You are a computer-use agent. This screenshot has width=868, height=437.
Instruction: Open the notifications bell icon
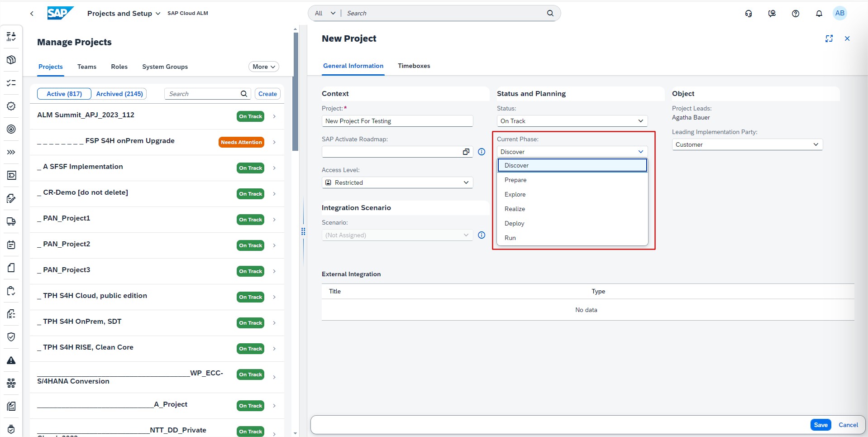(x=819, y=14)
